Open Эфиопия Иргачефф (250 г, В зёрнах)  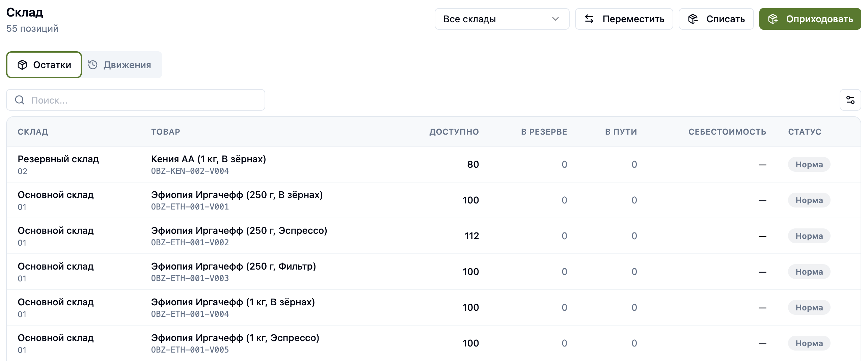pyautogui.click(x=237, y=195)
